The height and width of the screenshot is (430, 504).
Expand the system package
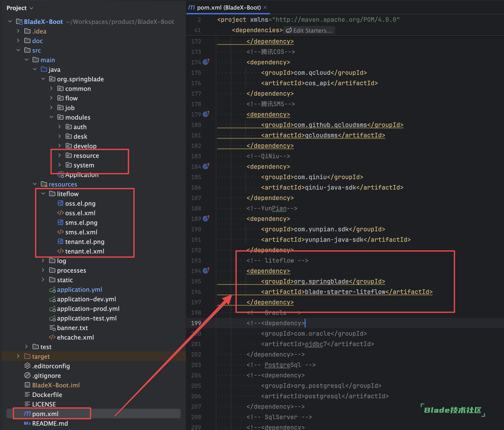[60, 165]
